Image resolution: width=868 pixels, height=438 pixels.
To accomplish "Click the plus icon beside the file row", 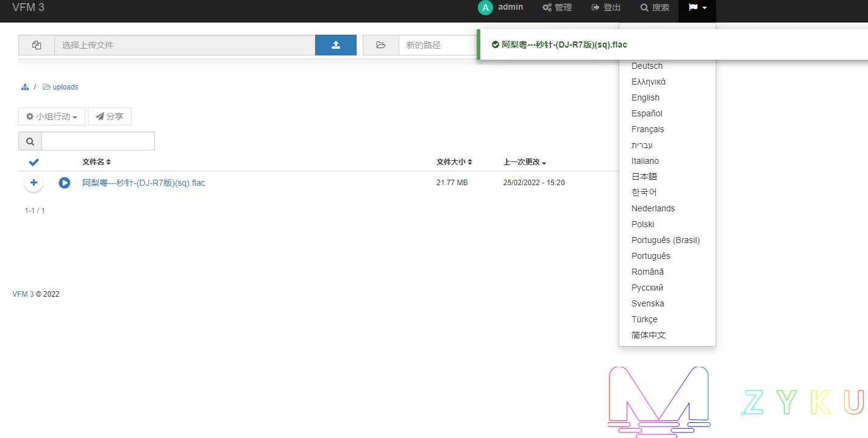I will [x=34, y=183].
